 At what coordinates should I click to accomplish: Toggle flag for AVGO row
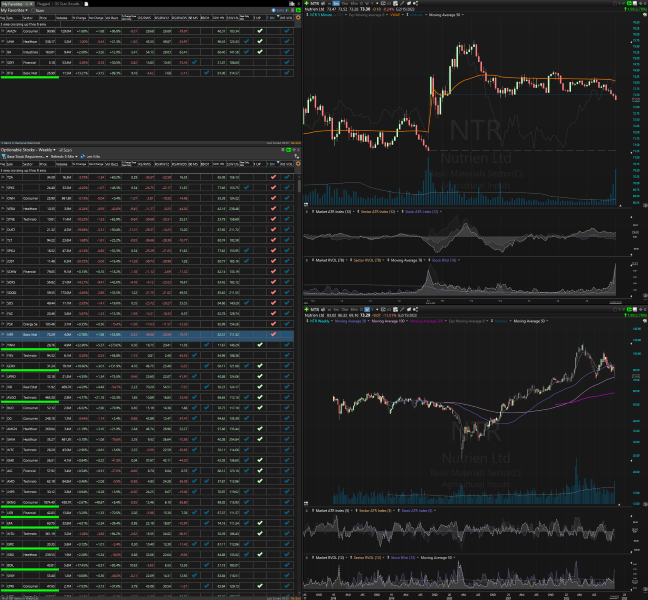(3, 397)
